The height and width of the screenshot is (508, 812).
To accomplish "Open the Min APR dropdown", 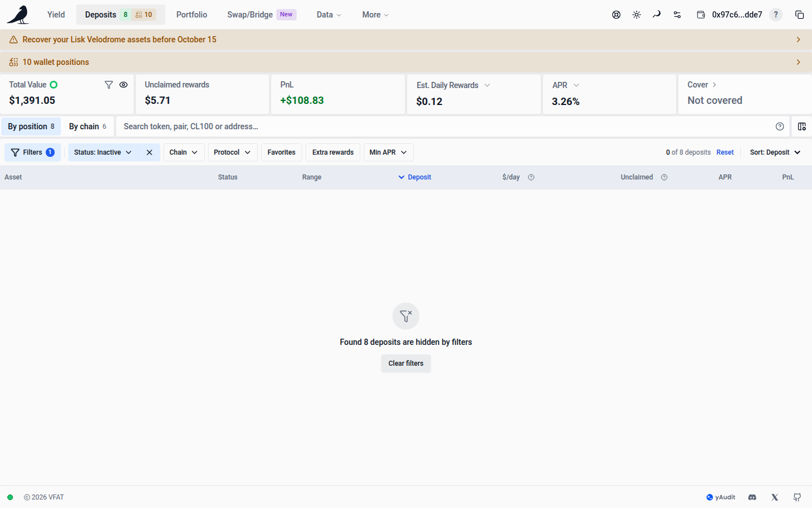I will 389,152.
